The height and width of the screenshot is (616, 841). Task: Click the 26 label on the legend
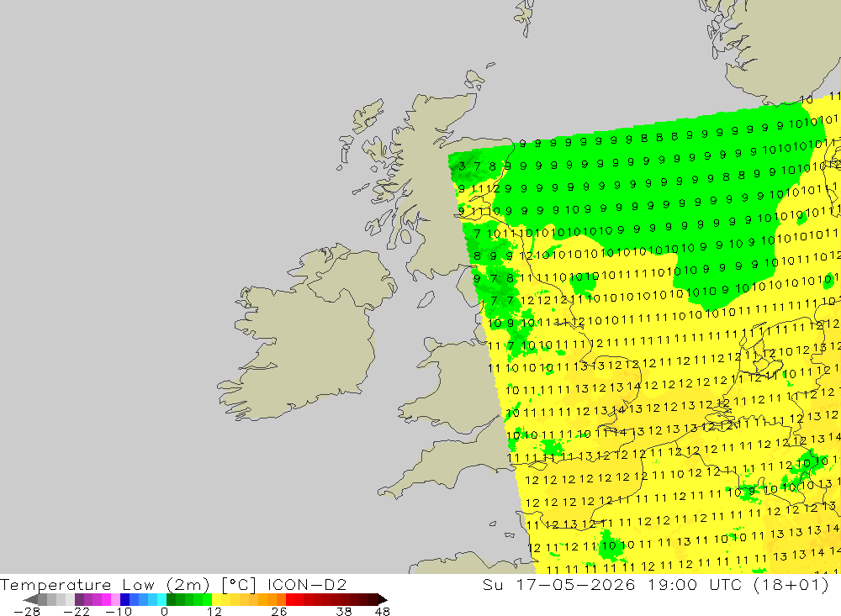coord(279,612)
